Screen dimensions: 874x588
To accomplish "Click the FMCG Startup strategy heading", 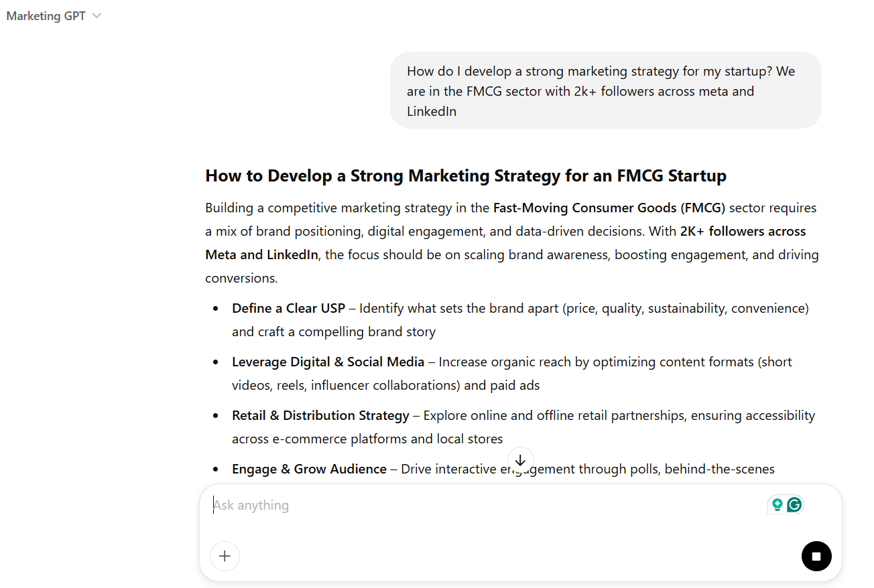I will pos(465,176).
